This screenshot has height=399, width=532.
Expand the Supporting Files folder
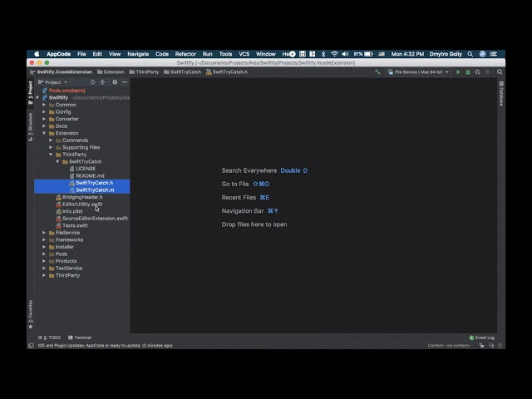click(51, 147)
